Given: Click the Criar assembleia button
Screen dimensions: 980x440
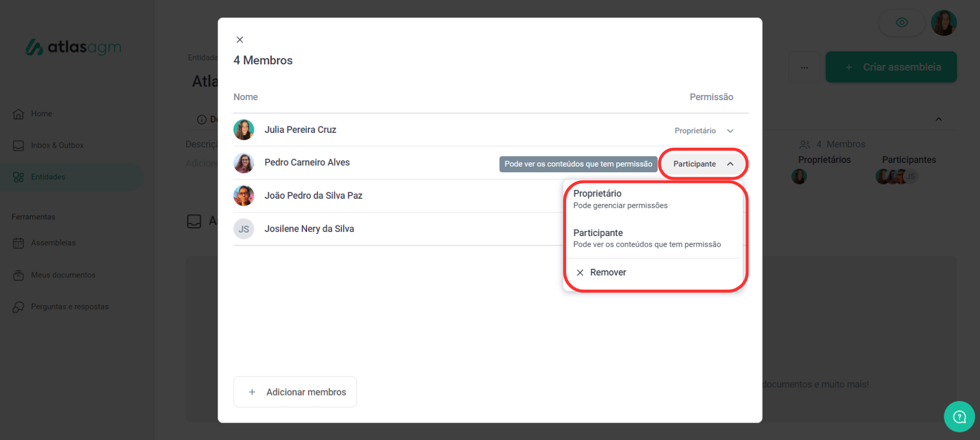Looking at the screenshot, I should tap(891, 67).
